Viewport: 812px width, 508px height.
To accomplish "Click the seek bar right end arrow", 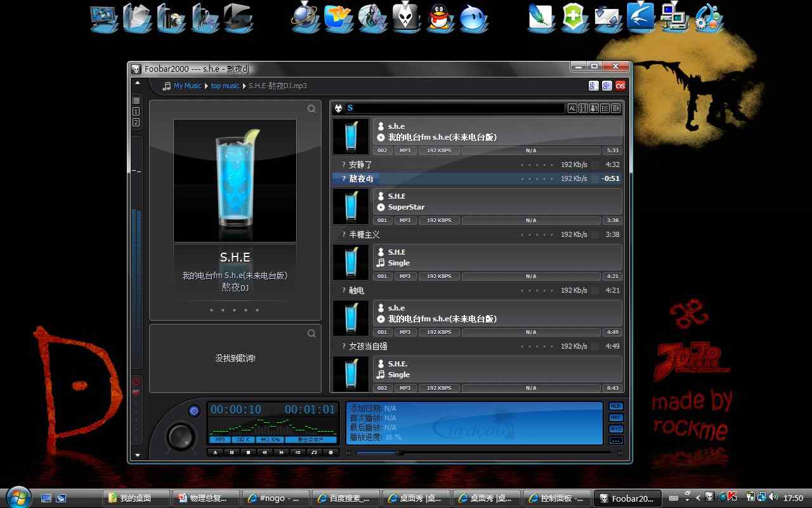I will pyautogui.click(x=620, y=453).
